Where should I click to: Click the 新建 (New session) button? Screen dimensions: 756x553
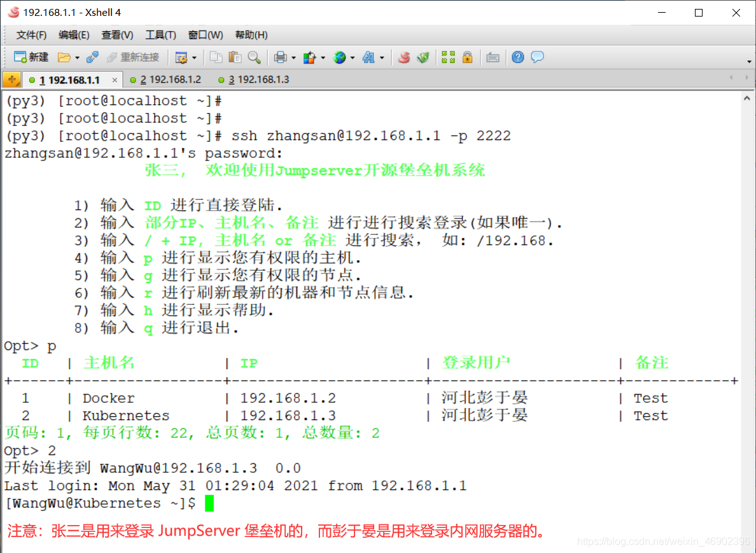[31, 57]
